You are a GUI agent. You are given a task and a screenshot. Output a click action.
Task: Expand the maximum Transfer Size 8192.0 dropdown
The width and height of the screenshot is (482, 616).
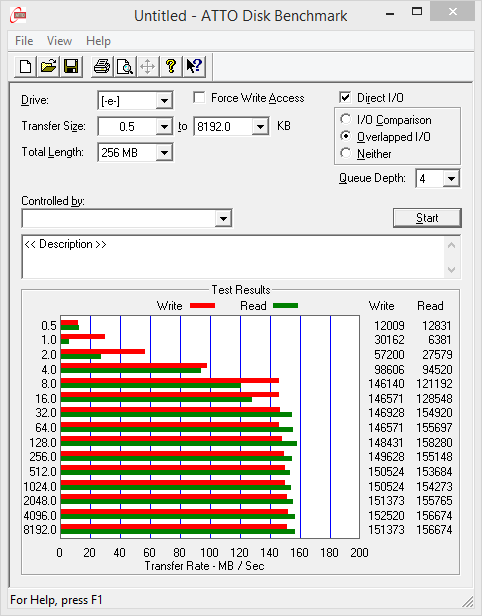pyautogui.click(x=260, y=126)
